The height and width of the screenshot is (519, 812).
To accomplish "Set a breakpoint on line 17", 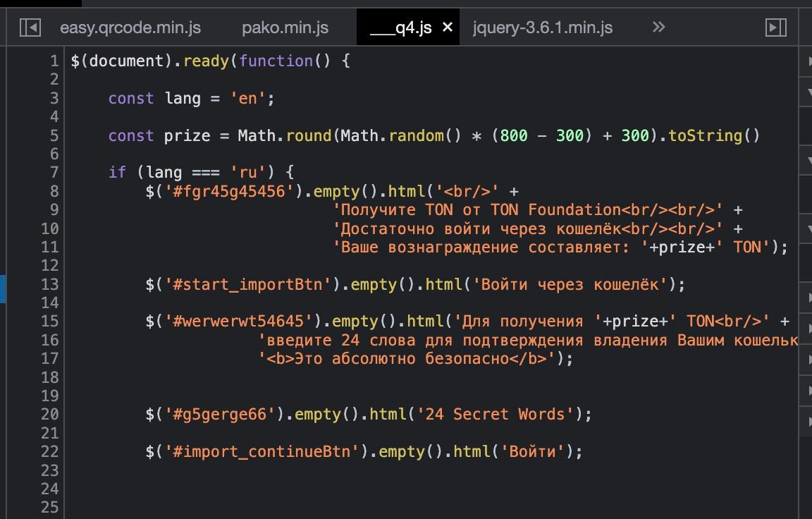I will pos(50,358).
